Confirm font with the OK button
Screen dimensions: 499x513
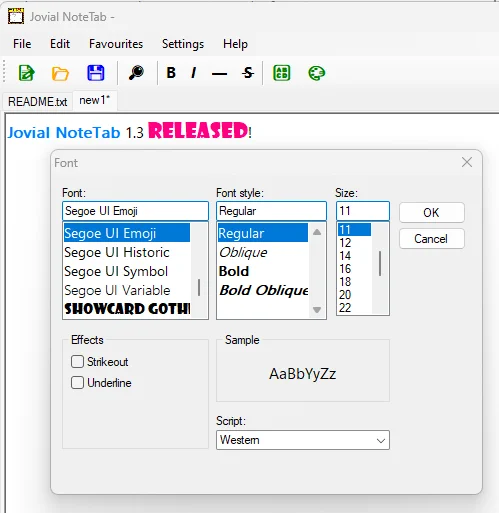coord(431,212)
